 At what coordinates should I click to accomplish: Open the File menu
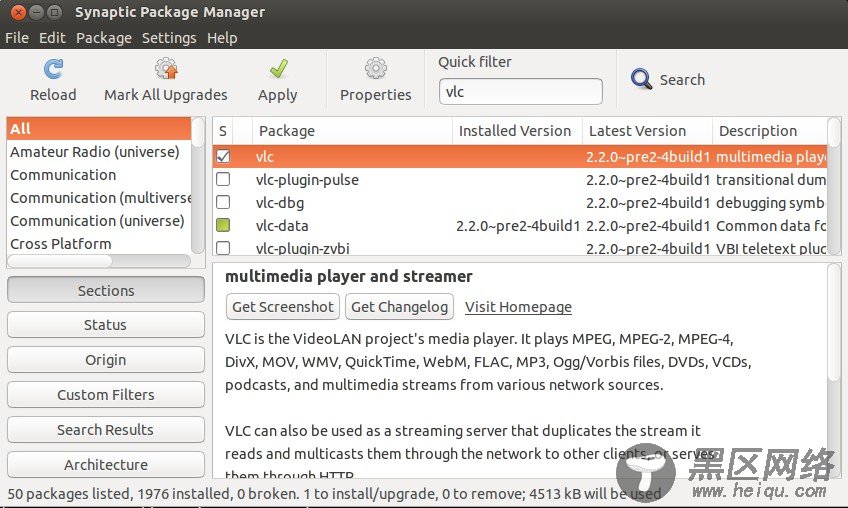tap(17, 38)
